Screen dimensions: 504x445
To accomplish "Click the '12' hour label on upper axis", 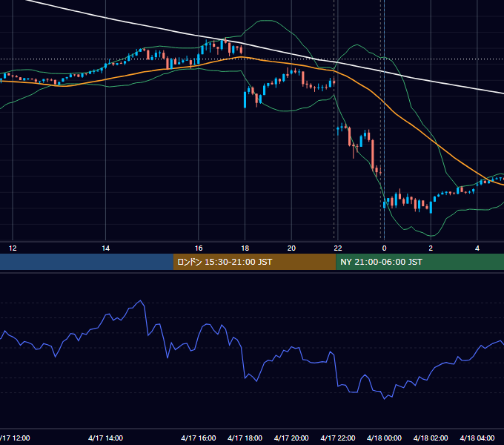I will [13, 248].
